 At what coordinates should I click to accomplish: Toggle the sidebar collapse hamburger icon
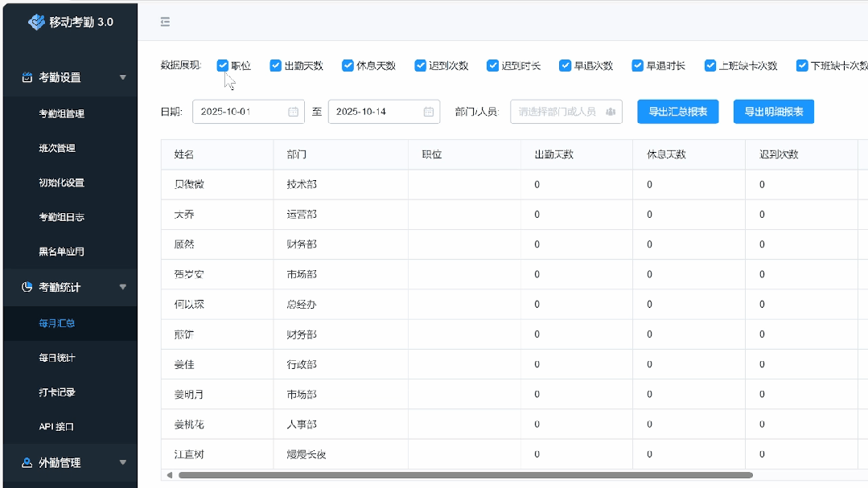click(165, 23)
